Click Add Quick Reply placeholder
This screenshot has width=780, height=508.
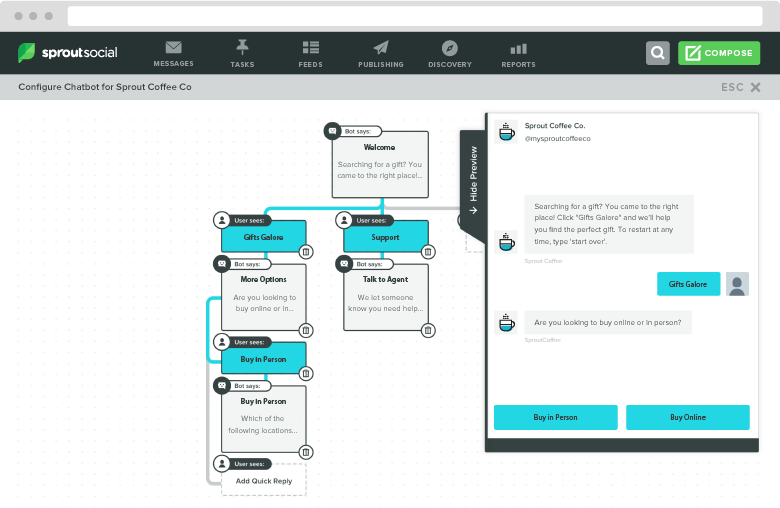264,481
